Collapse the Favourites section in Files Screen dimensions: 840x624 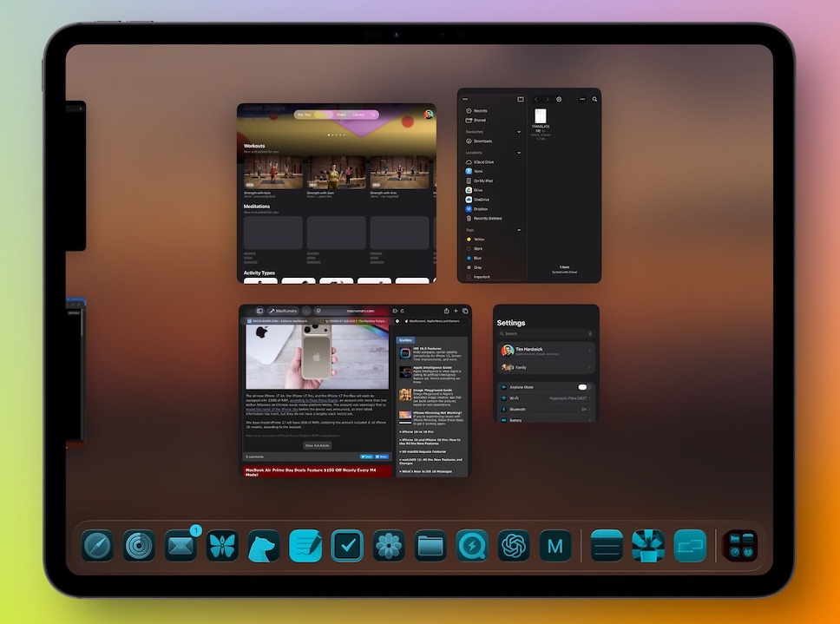(519, 132)
